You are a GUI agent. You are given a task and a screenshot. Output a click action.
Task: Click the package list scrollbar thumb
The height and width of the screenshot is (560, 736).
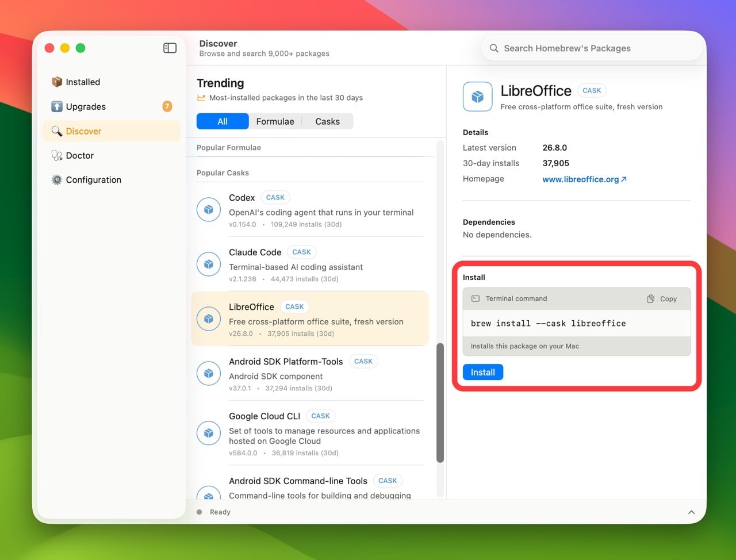click(x=440, y=403)
